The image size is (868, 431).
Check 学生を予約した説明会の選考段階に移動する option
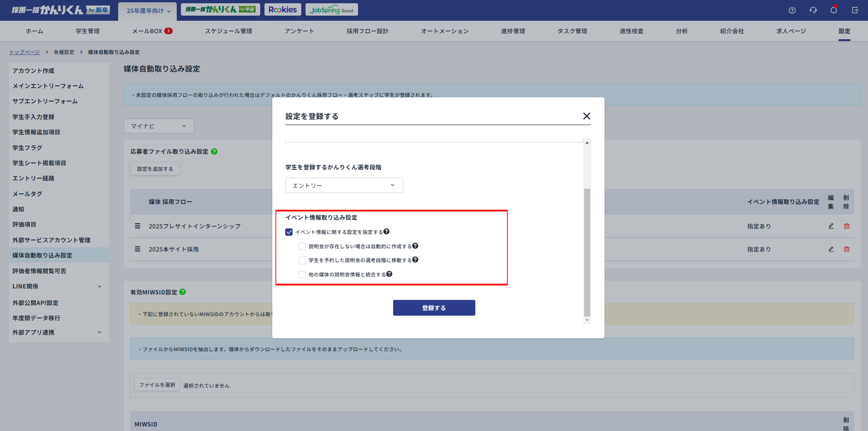pyautogui.click(x=302, y=260)
